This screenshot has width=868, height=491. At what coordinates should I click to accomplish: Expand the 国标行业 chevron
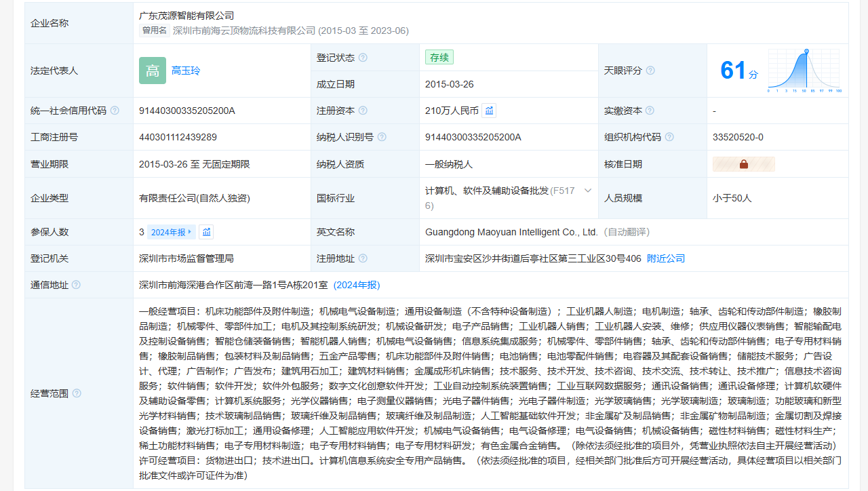(x=588, y=191)
